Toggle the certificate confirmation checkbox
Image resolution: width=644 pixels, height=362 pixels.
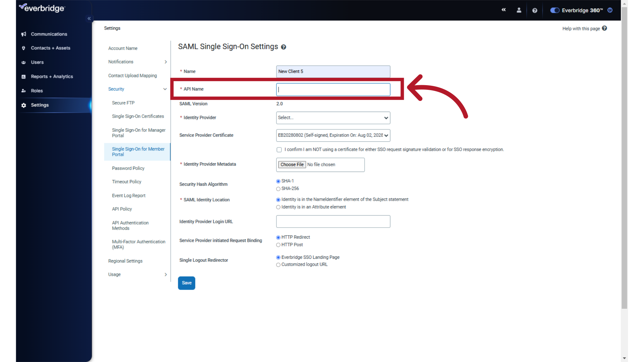pos(279,149)
